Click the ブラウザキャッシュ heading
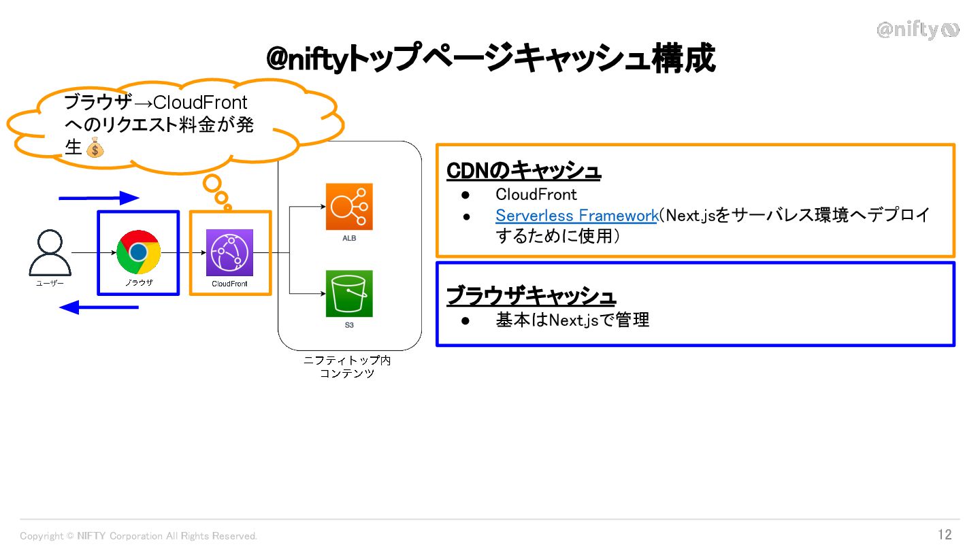This screenshot has width=980, height=551. click(x=531, y=295)
